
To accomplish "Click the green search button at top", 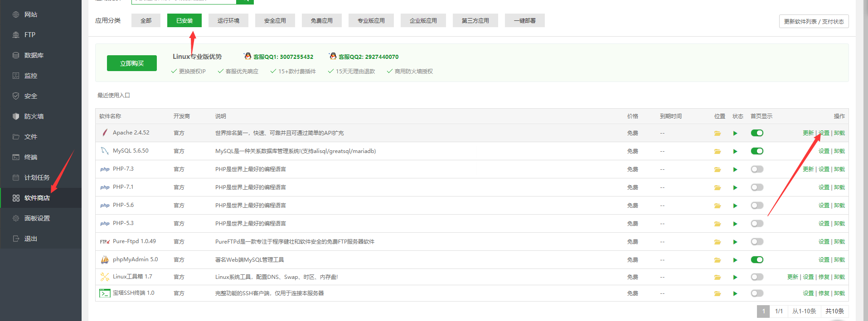I will (245, 1).
